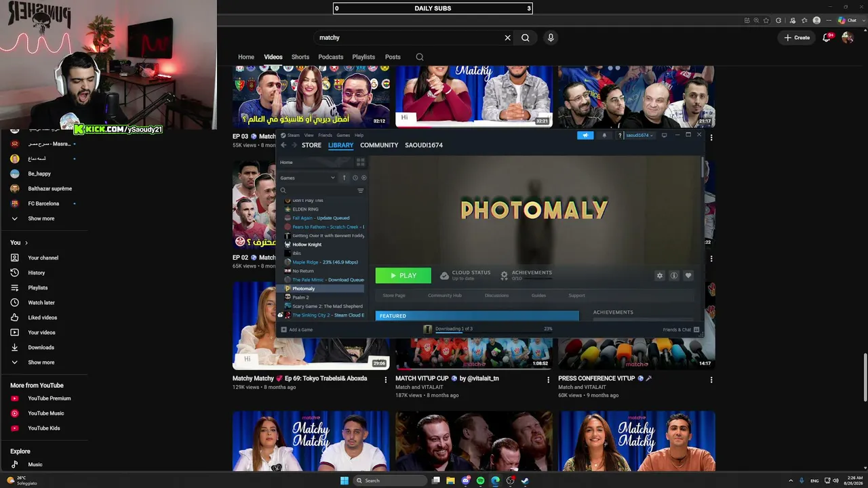Open Liked videos in YouTube sidebar
Viewport: 868px width, 488px height.
click(x=43, y=318)
